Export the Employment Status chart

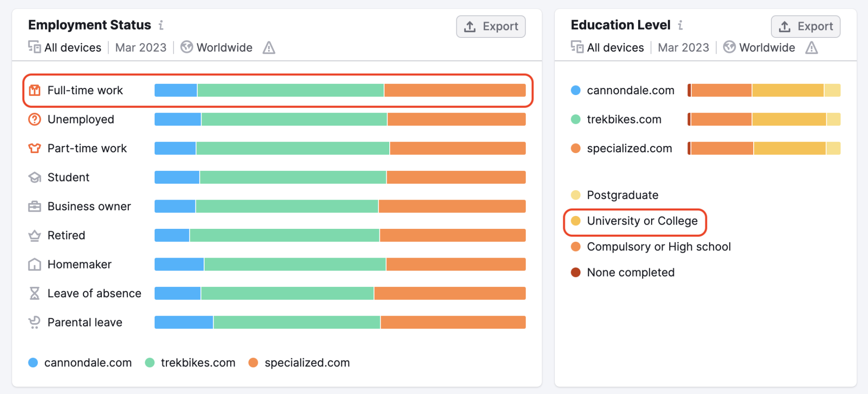[491, 27]
